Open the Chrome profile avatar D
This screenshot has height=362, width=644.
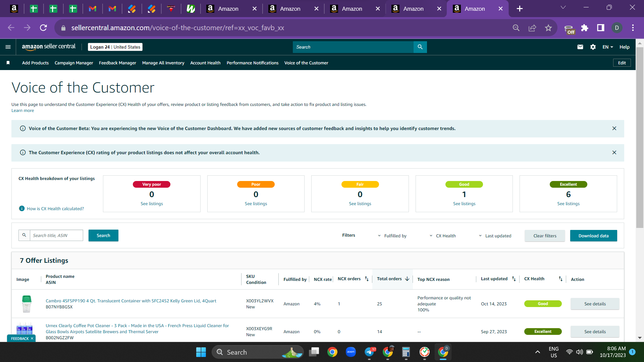coord(617,28)
